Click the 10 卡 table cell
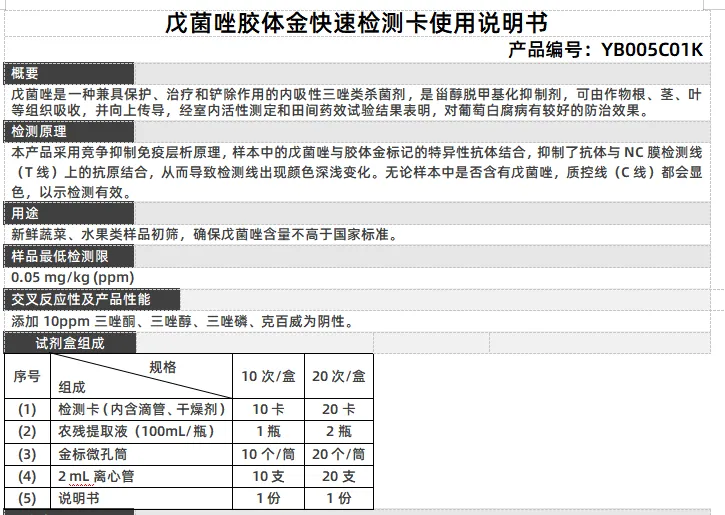The image size is (725, 515). pos(268,409)
